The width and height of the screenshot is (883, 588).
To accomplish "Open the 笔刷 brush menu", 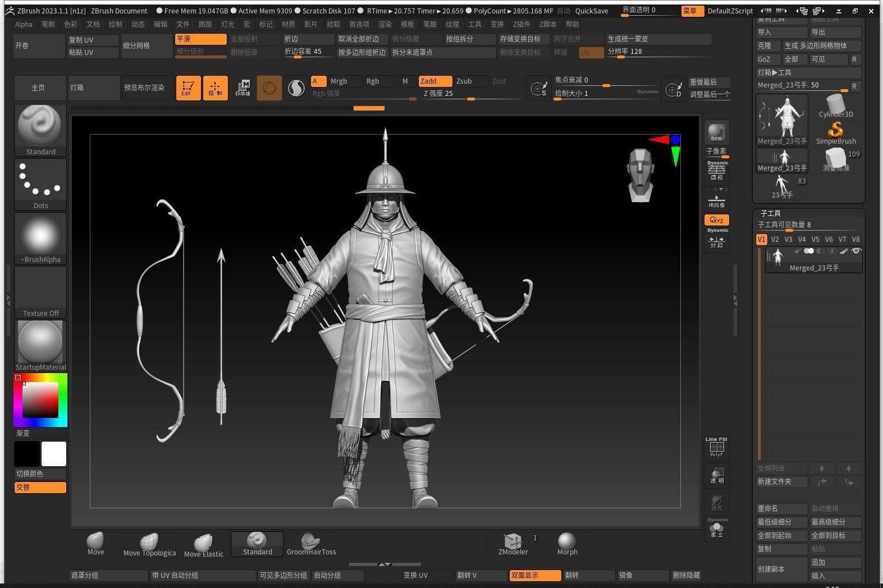I will click(48, 24).
